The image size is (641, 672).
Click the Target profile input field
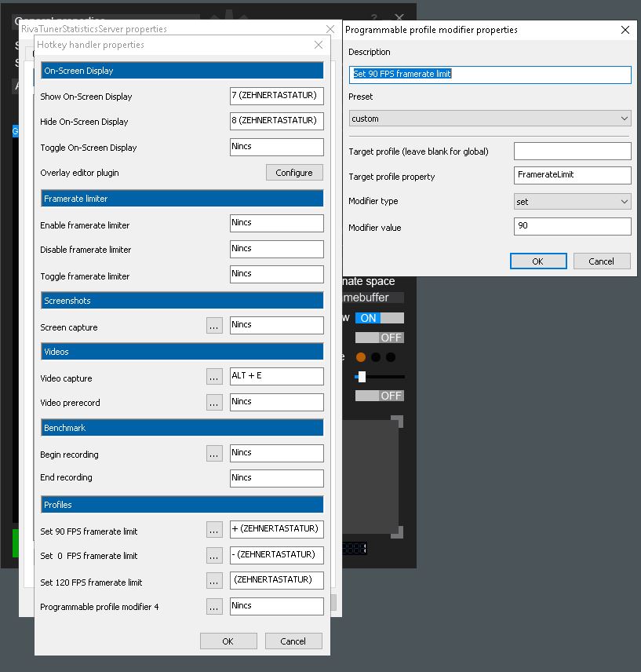pyautogui.click(x=572, y=151)
